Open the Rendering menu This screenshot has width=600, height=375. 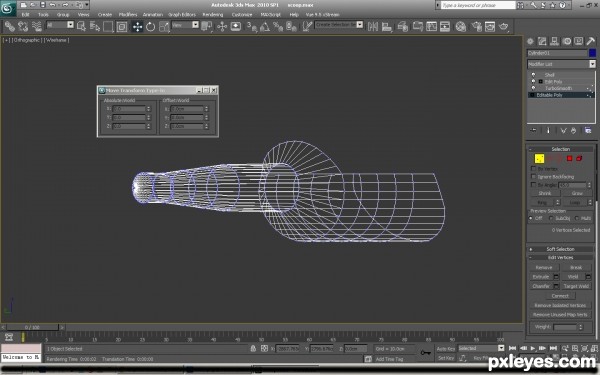[213, 15]
